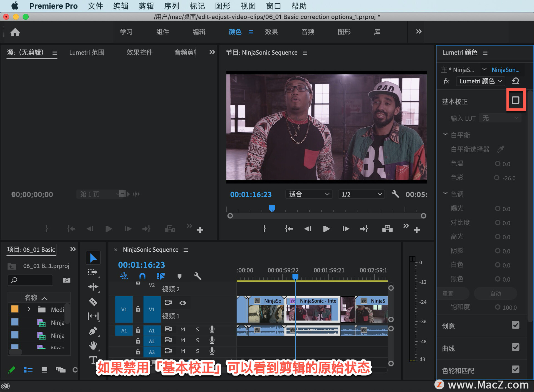The width and height of the screenshot is (534, 392).
Task: Open the 输入 LUT dropdown
Action: (500, 118)
